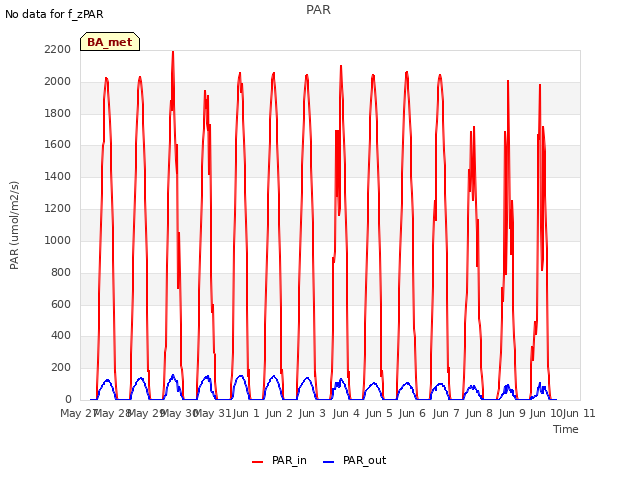
Task: Click the Jun 7 x-axis date label
Action: pos(446,413)
